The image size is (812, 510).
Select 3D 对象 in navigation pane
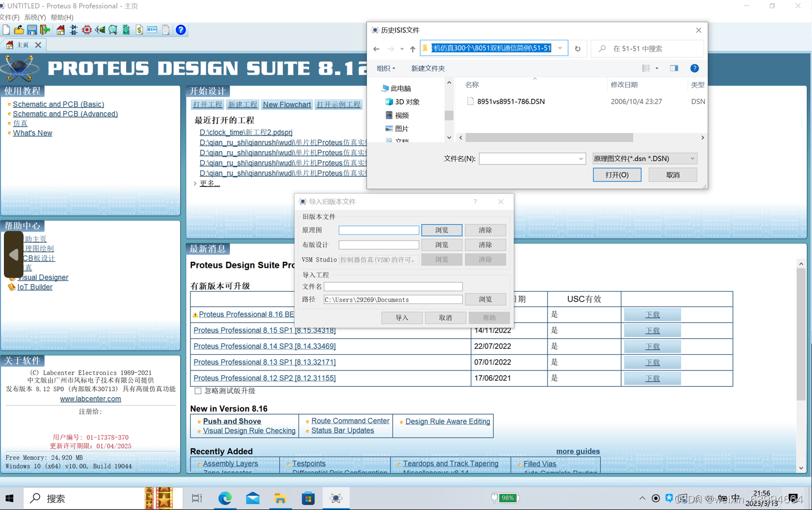click(x=407, y=102)
